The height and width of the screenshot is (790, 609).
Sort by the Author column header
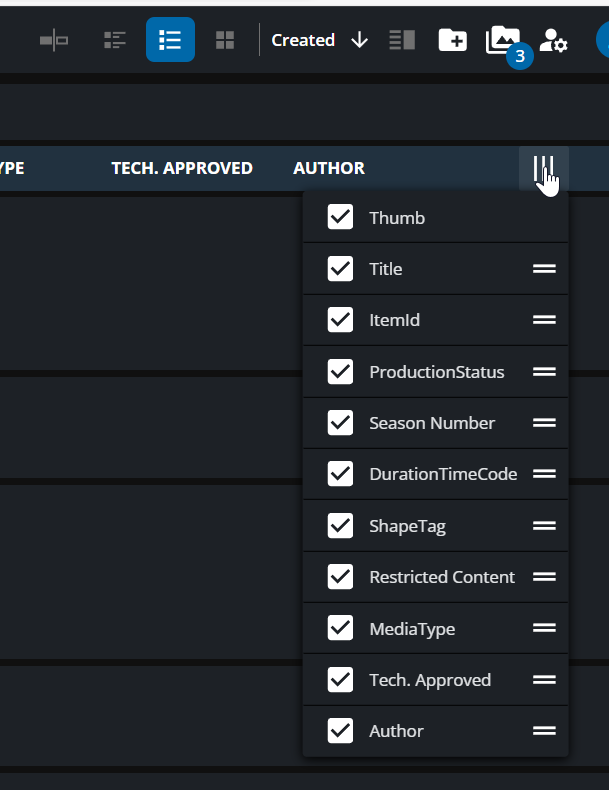pos(329,168)
